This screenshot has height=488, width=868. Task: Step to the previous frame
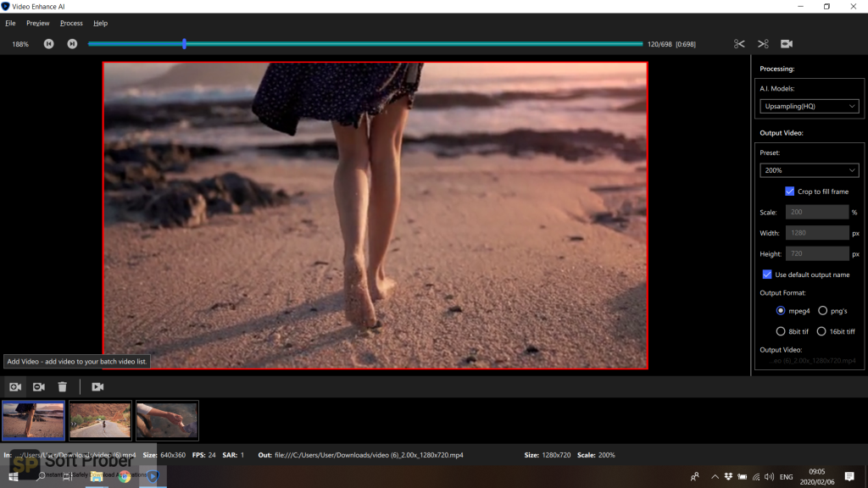[49, 44]
